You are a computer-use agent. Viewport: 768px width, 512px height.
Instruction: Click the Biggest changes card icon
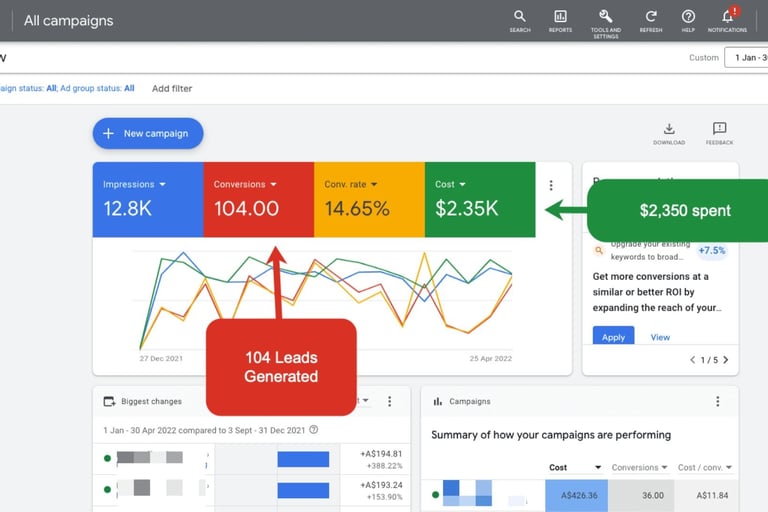[109, 401]
